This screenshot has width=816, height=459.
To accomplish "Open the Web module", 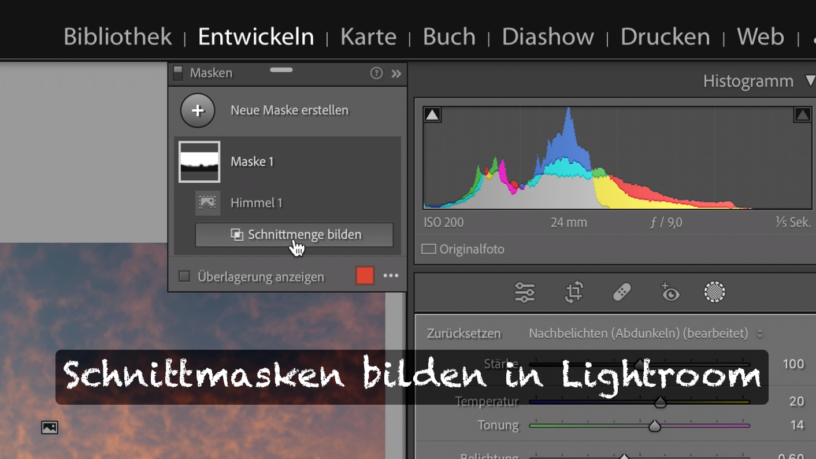I will click(760, 37).
